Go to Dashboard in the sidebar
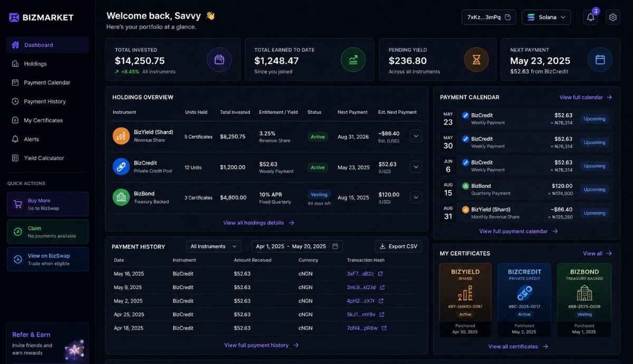Image resolution: width=633 pixels, height=364 pixels. (47, 45)
